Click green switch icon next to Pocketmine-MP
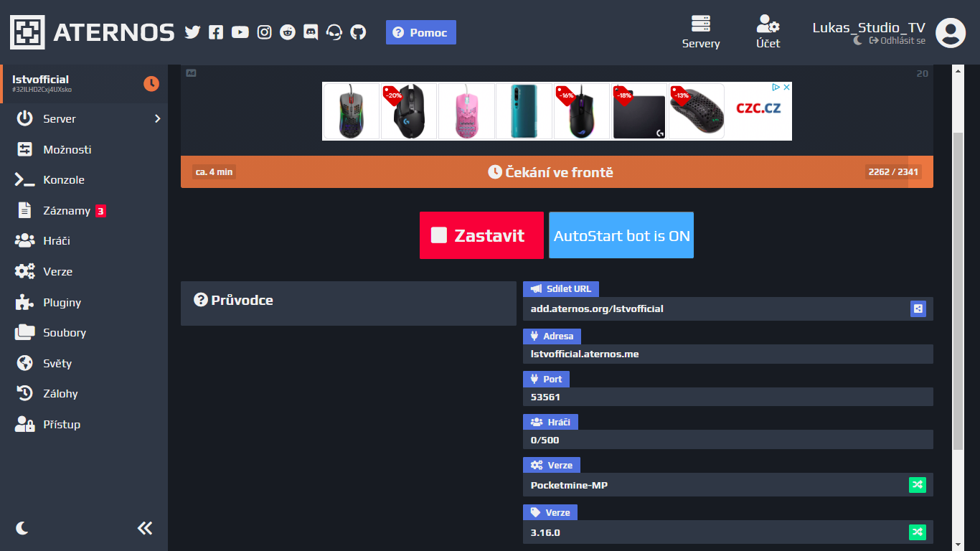This screenshot has width=980, height=551. coord(918,485)
